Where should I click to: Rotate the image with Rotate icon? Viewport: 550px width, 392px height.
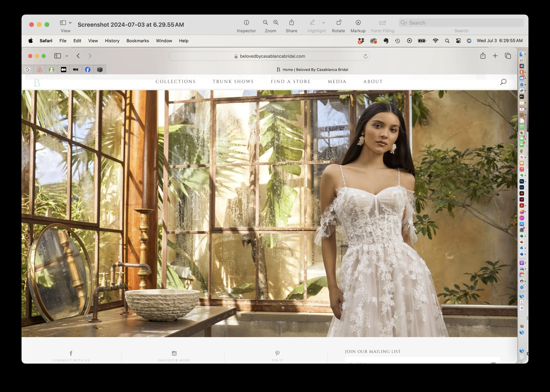tap(338, 23)
